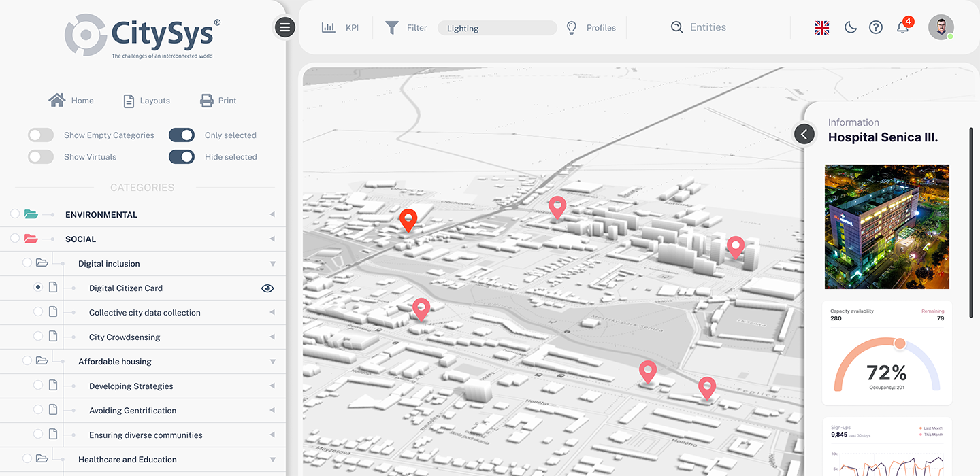Expand Ensuring diverse communities arrow
The image size is (980, 476).
[272, 435]
